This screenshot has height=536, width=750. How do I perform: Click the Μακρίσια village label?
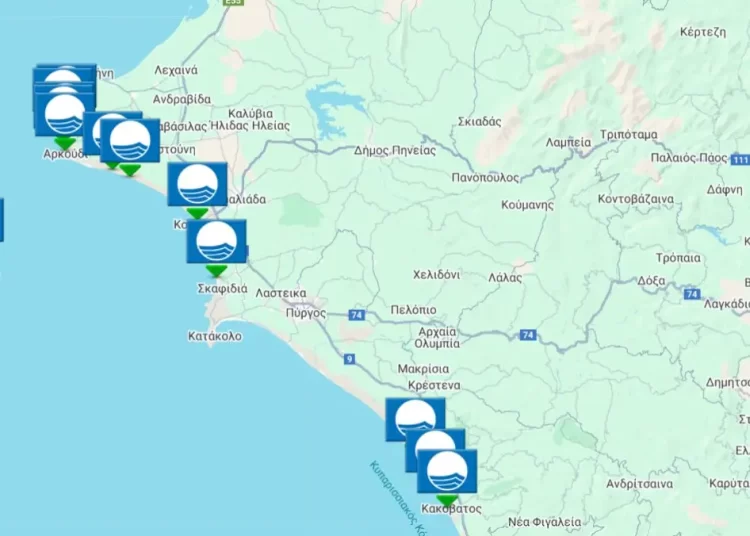click(x=423, y=369)
